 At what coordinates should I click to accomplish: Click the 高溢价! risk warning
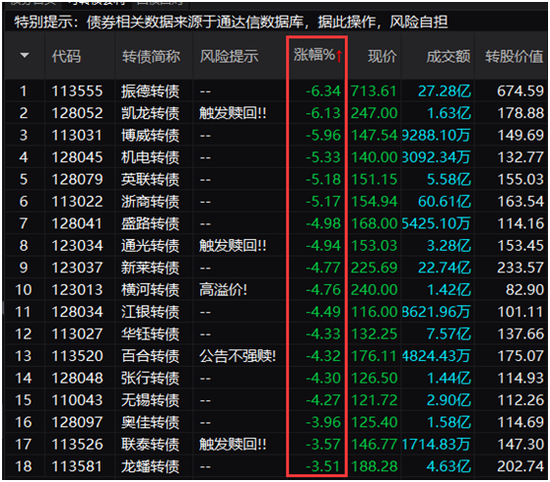(x=223, y=290)
